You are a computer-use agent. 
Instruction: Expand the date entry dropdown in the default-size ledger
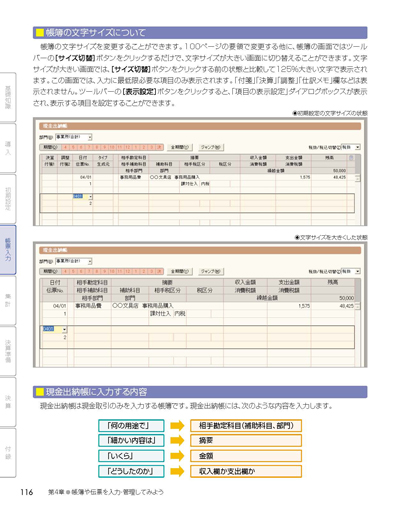pyautogui.click(x=90, y=197)
